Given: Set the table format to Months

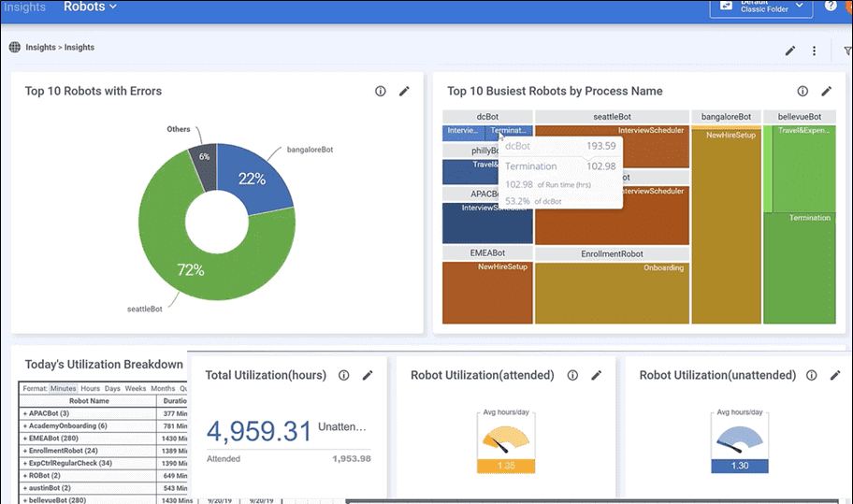Looking at the screenshot, I should (x=163, y=388).
